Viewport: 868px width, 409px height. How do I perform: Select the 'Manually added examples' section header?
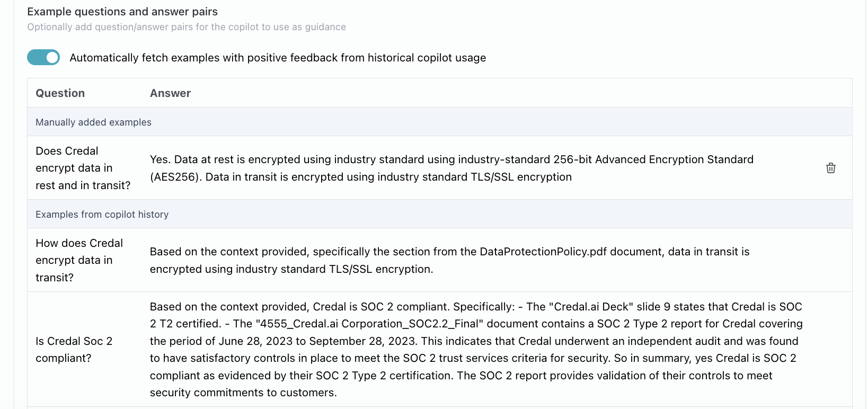93,122
